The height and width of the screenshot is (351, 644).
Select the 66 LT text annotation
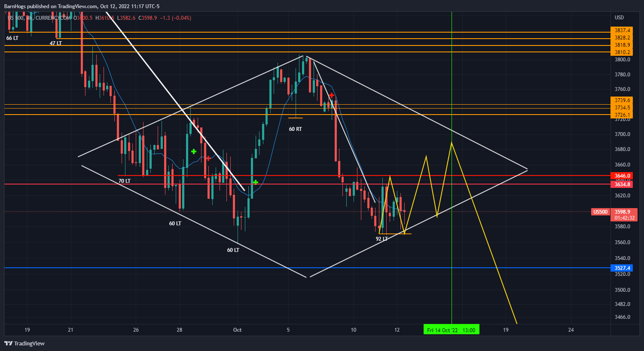[12, 38]
